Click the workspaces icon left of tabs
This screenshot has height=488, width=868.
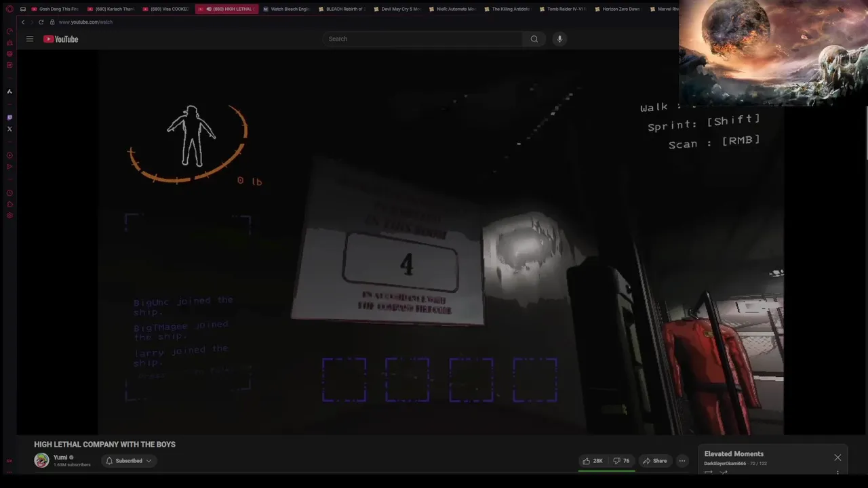pos(23,9)
